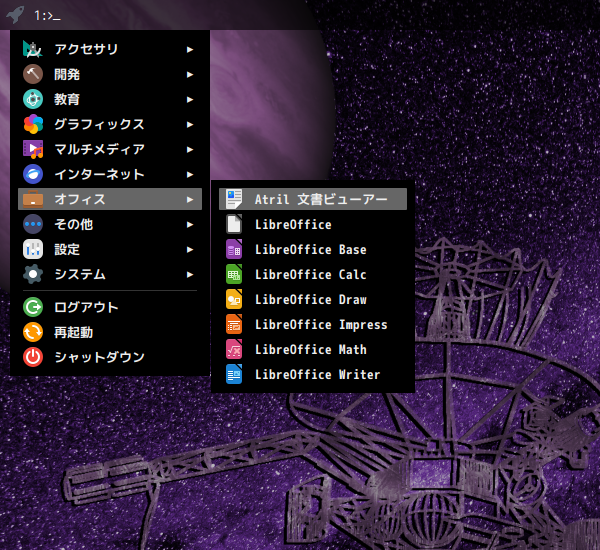Click the green LibreOffice Calc icon

tap(234, 274)
